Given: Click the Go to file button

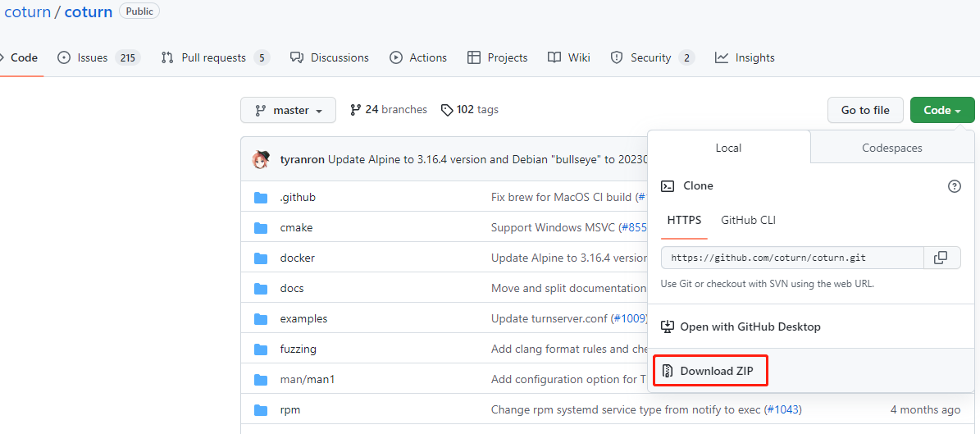Looking at the screenshot, I should point(865,110).
